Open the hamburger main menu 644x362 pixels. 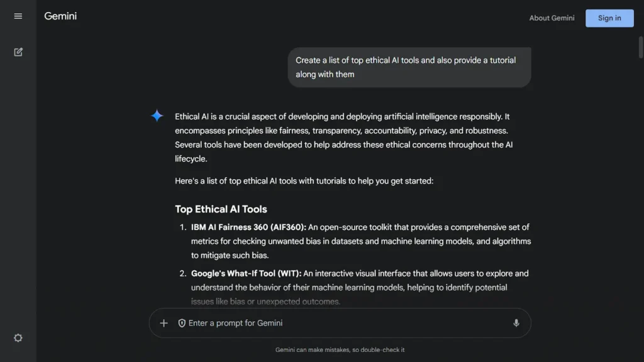point(18,16)
